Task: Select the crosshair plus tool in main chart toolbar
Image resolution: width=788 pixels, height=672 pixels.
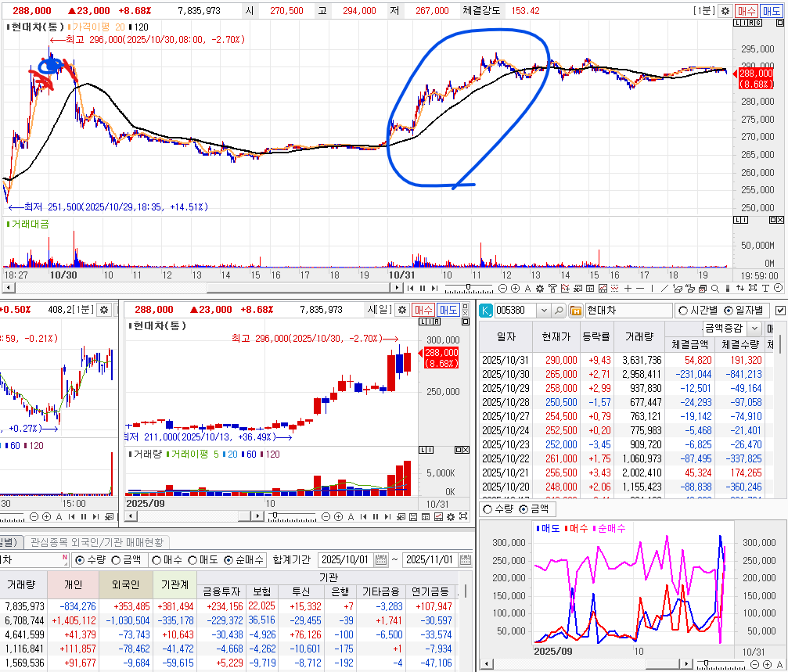Action: coord(628,289)
